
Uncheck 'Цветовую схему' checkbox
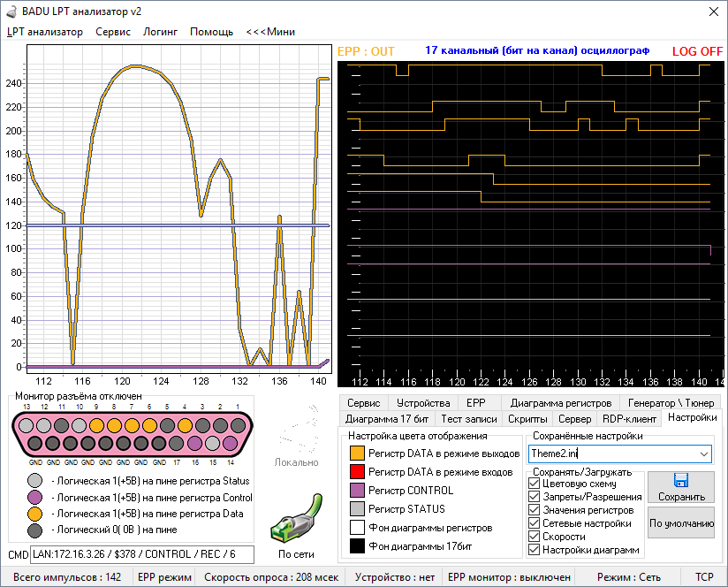pyautogui.click(x=534, y=484)
